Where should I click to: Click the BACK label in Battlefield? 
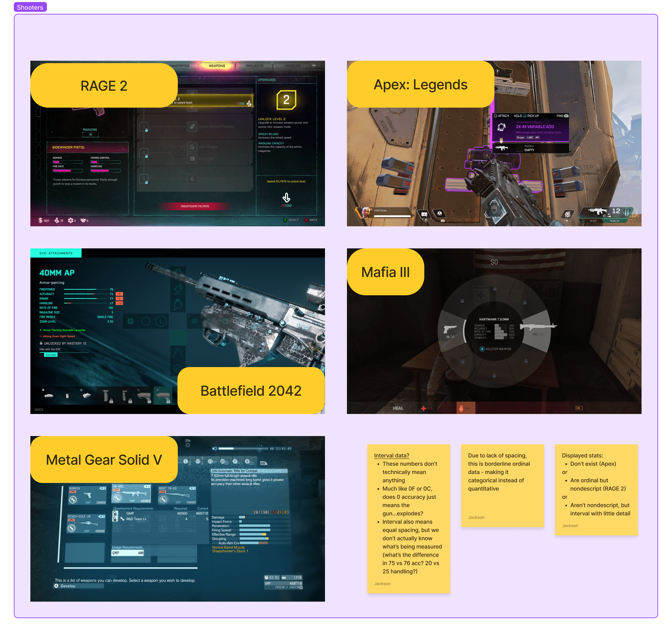tap(39, 409)
